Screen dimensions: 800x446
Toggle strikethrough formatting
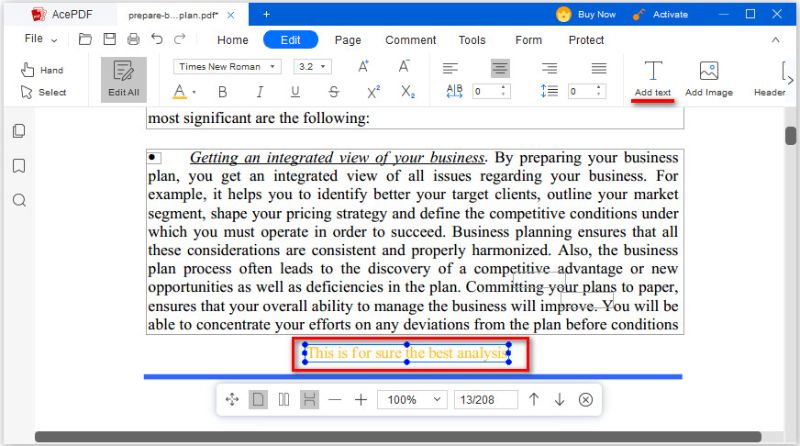coord(334,92)
